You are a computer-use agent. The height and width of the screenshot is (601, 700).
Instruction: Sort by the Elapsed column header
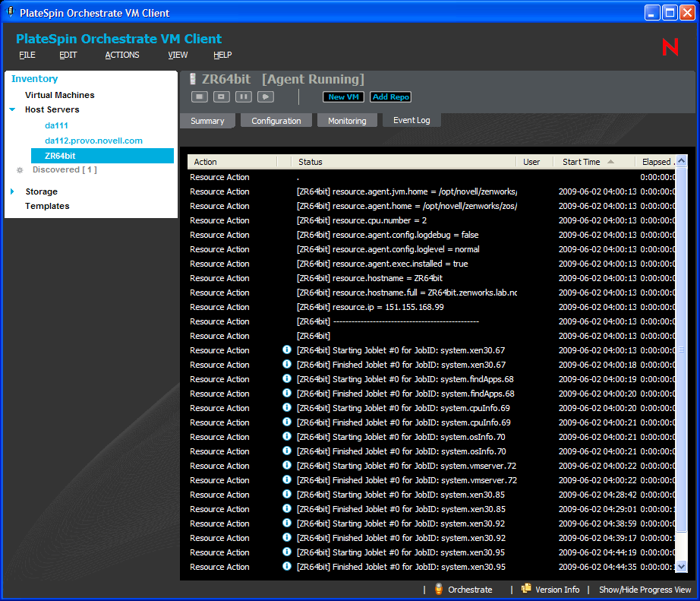[655, 162]
